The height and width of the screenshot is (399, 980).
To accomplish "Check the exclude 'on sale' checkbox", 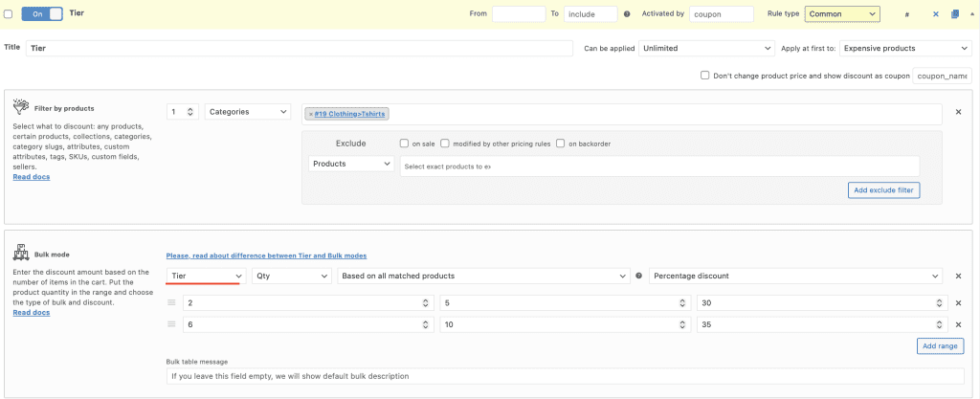I will tap(405, 144).
